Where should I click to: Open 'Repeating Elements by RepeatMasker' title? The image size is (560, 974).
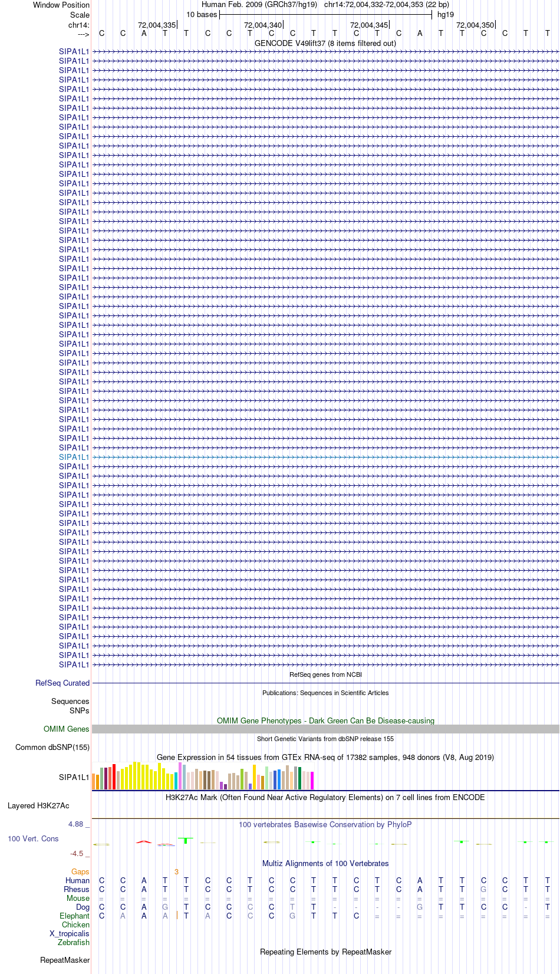325,952
